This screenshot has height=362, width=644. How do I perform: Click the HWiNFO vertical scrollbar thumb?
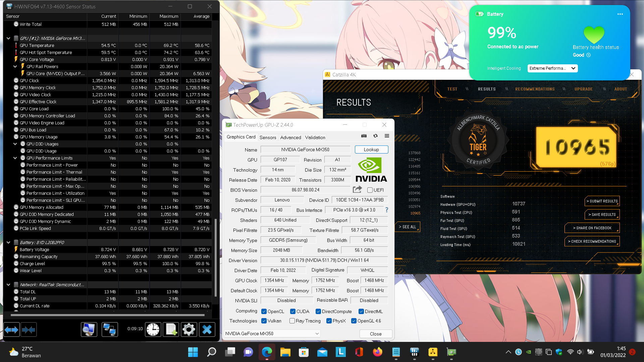click(215, 258)
